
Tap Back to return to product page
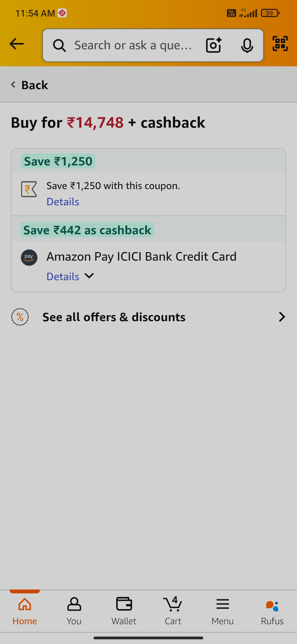tap(29, 85)
